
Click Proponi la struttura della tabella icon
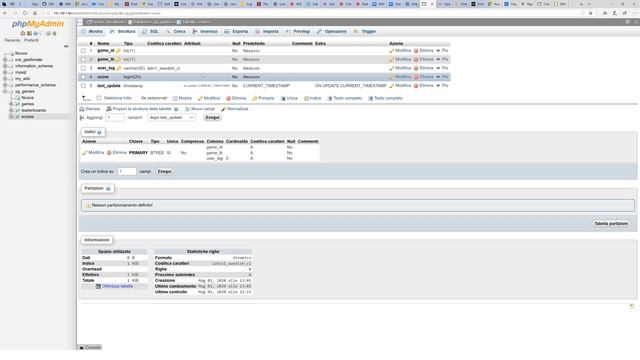coord(109,109)
